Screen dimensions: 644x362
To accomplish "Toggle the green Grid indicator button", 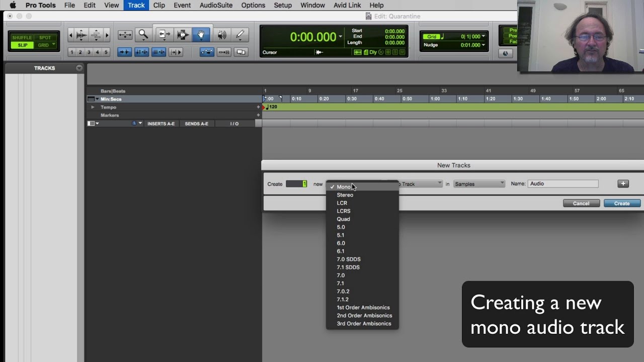I will [432, 37].
